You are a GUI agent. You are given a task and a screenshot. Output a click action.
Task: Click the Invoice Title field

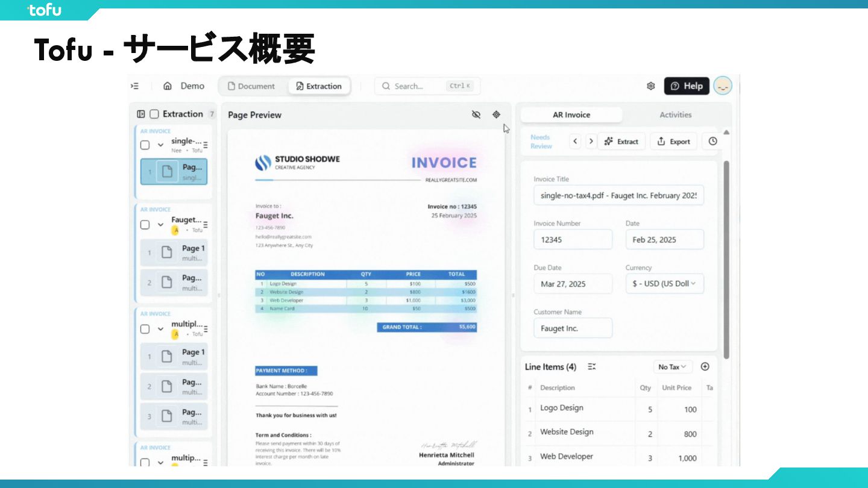(x=618, y=195)
